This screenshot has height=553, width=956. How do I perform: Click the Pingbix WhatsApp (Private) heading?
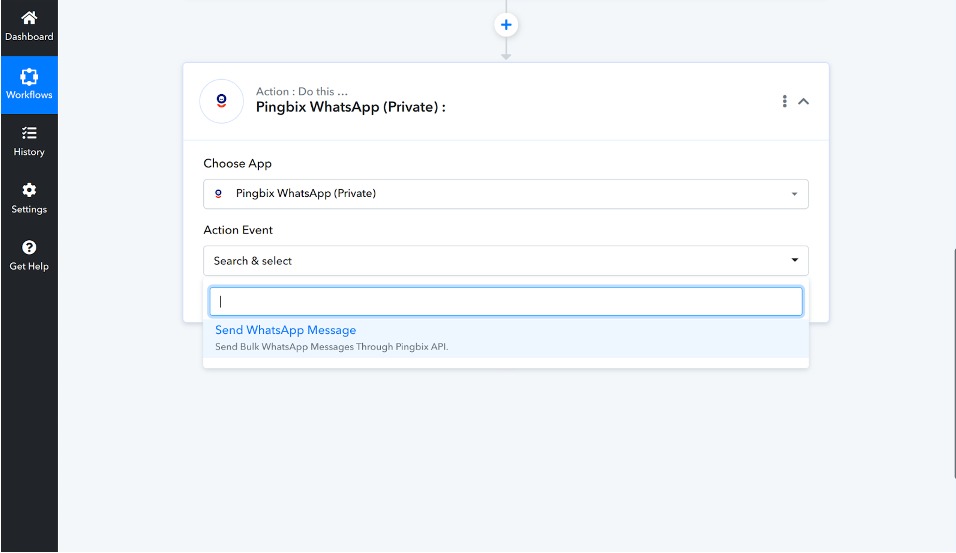[x=351, y=107]
